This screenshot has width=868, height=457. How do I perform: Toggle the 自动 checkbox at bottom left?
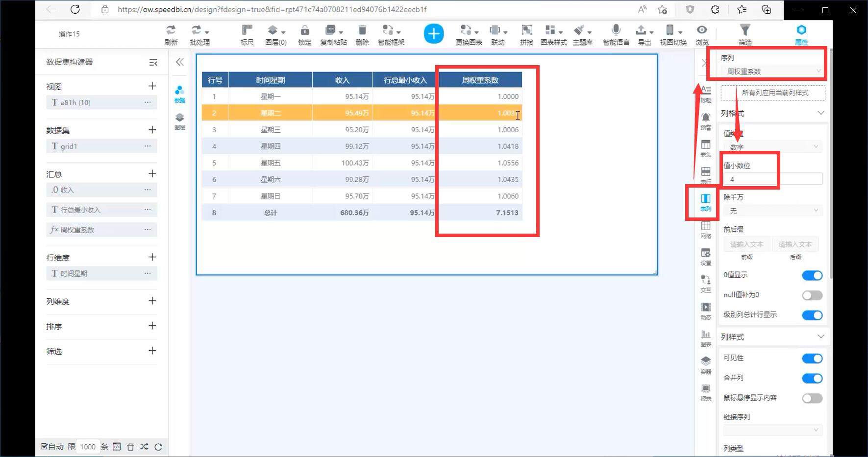click(x=45, y=446)
